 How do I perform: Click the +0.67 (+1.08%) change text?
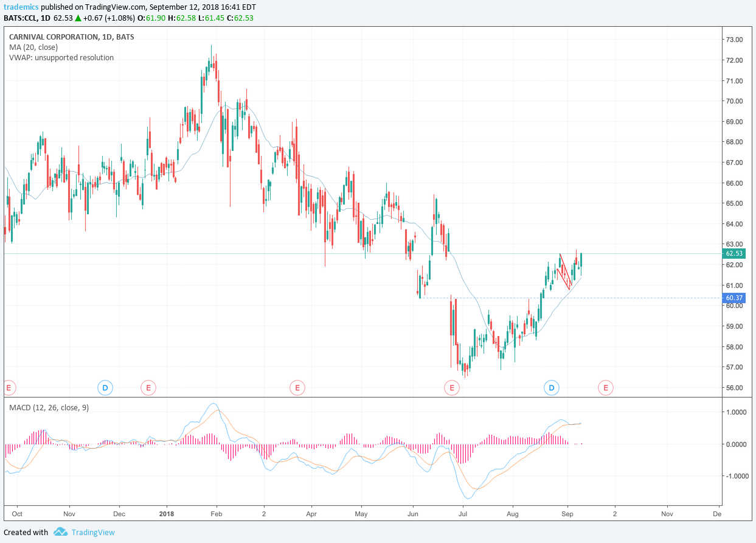[110, 18]
